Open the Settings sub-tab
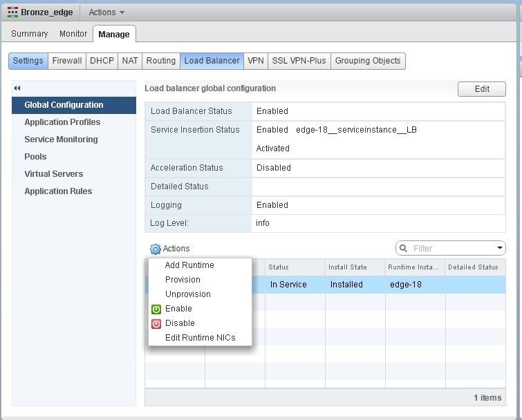Image resolution: width=522 pixels, height=420 pixels. [28, 61]
